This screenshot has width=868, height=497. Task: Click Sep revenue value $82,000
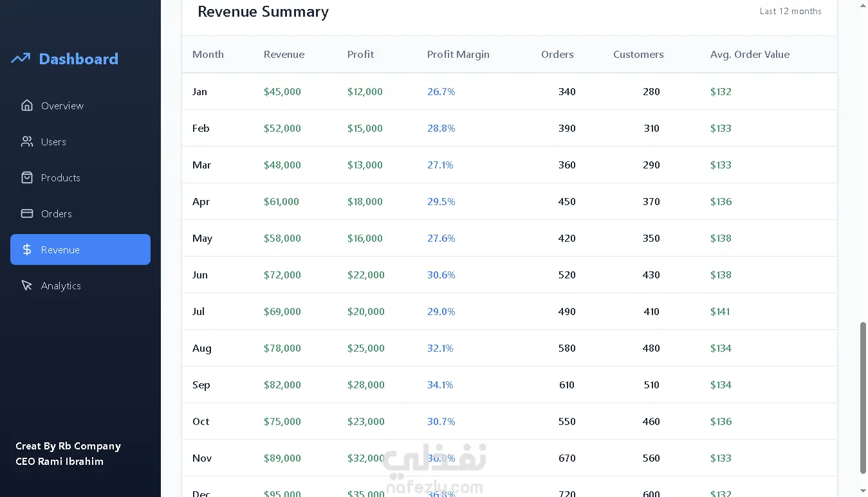pos(282,385)
